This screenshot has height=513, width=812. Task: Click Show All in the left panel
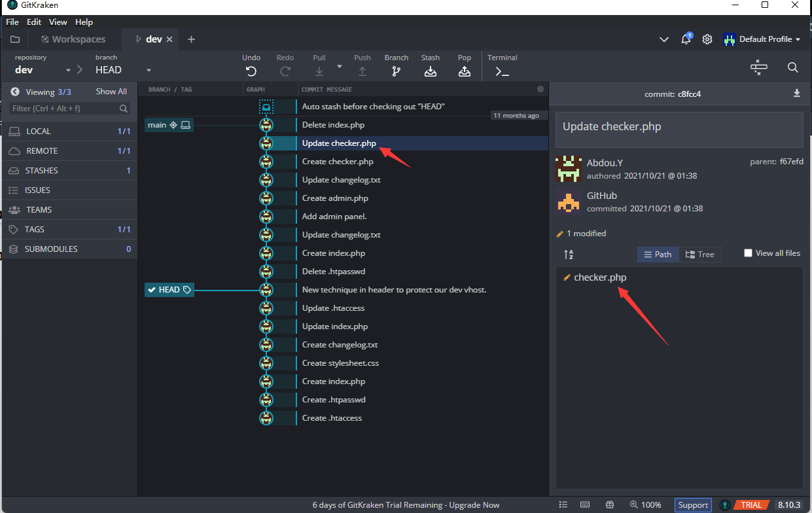(x=111, y=92)
